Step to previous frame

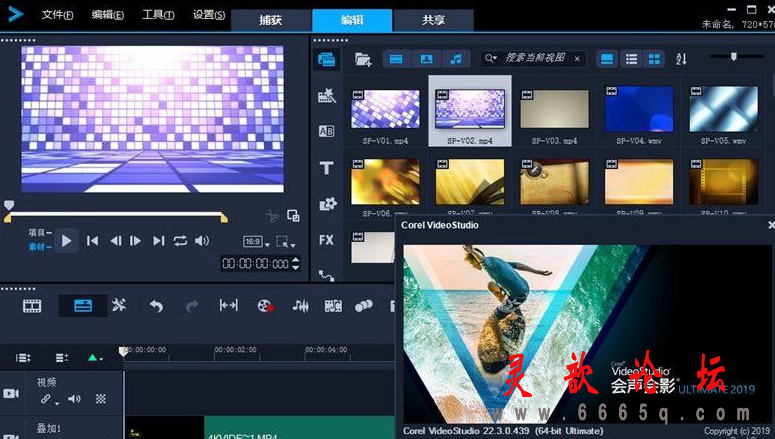tap(115, 241)
